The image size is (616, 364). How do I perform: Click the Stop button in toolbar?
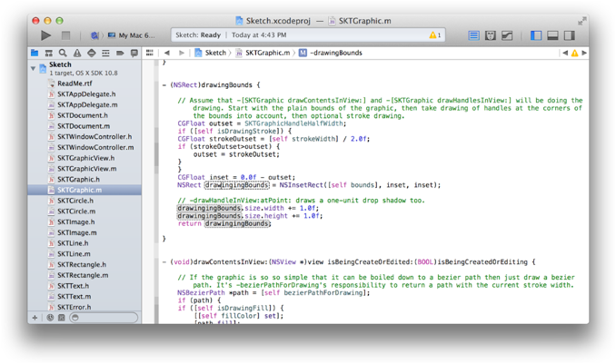[x=65, y=35]
